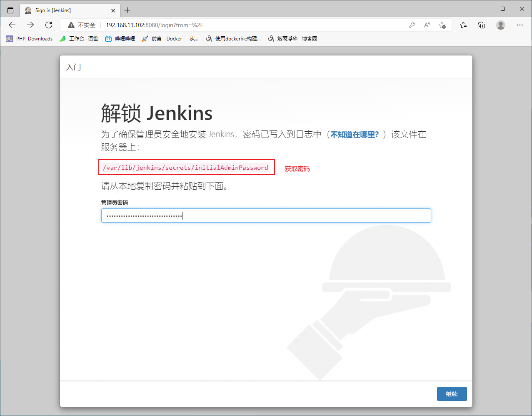Viewport: 532px width, 416px height.
Task: Click the browser Back arrow
Action: tap(12, 25)
